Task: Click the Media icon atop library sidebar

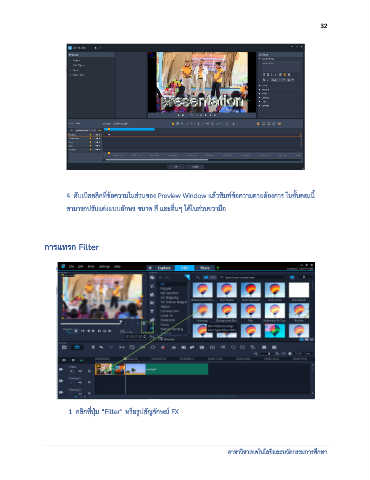Action: [152, 277]
